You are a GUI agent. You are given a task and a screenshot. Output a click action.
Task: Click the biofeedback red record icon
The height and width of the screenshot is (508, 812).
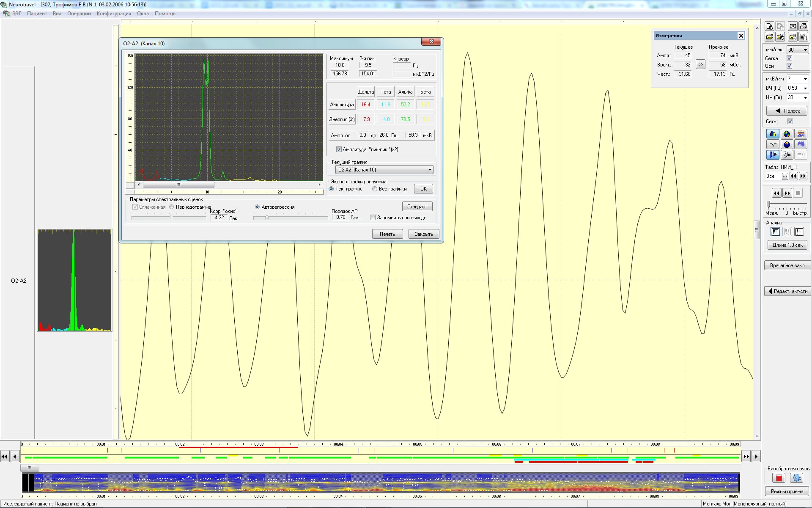pos(779,478)
